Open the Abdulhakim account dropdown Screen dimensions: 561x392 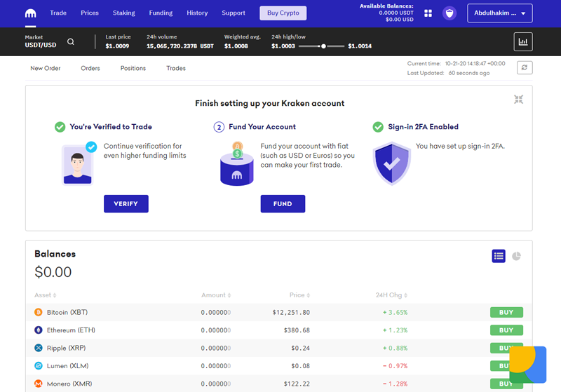click(x=499, y=13)
